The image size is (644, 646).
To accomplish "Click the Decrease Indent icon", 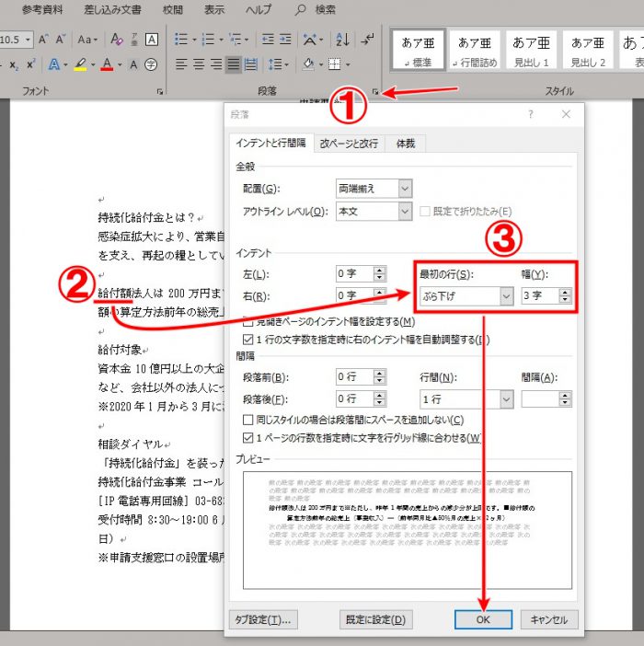I will pos(268,40).
